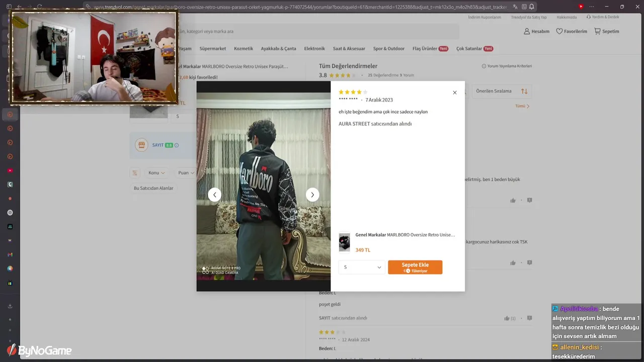Show the next review photo
This screenshot has width=644, height=362.
click(312, 195)
